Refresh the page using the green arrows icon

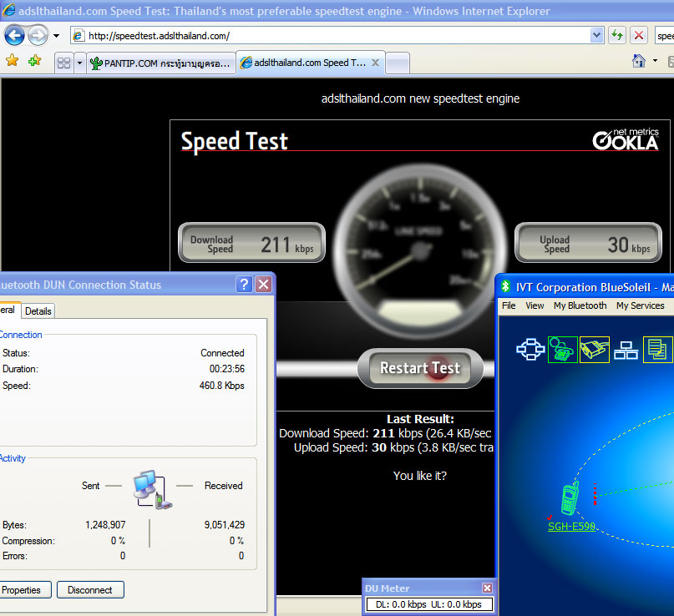(x=617, y=36)
